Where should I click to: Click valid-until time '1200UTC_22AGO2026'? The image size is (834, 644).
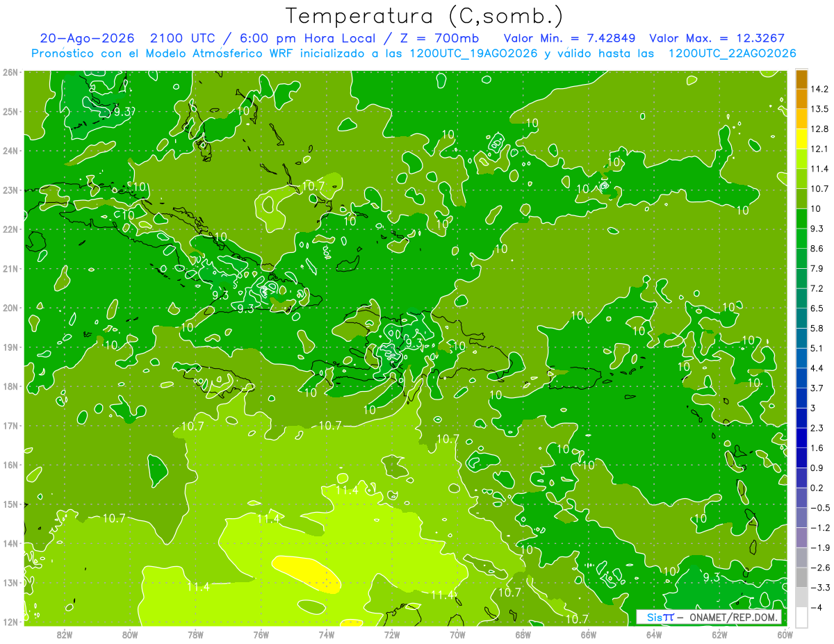click(x=732, y=53)
